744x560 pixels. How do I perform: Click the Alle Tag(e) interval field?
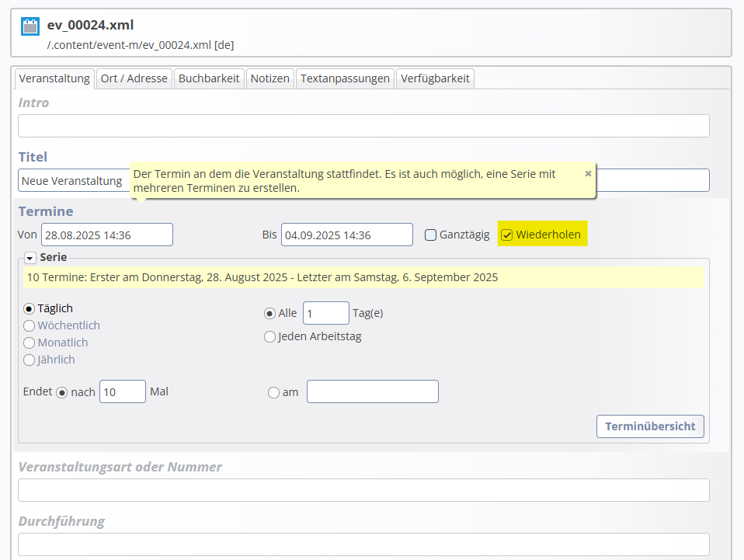pyautogui.click(x=326, y=313)
